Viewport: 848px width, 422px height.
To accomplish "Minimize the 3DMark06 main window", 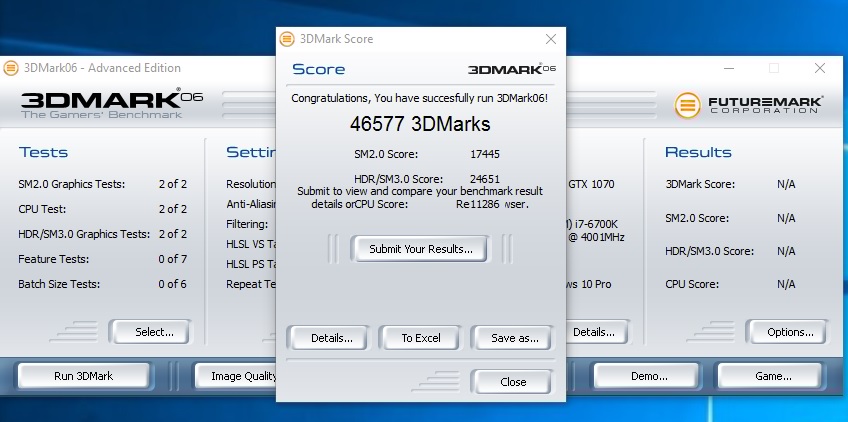I will [729, 68].
